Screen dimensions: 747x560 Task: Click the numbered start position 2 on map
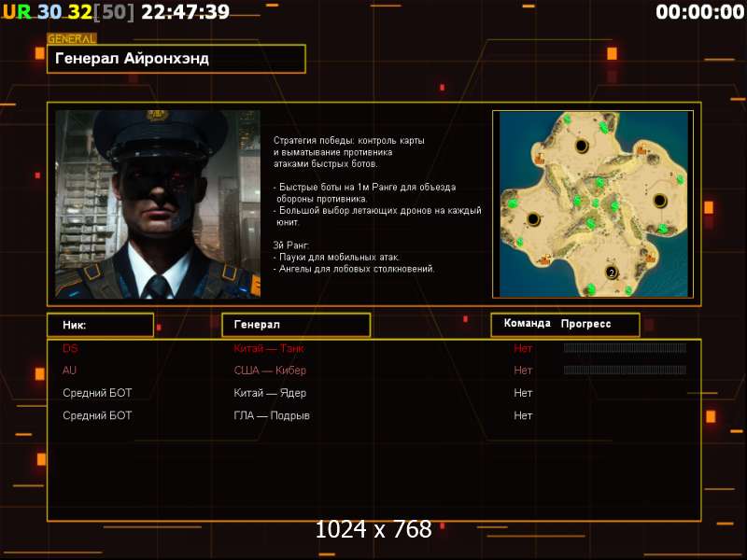pos(612,273)
